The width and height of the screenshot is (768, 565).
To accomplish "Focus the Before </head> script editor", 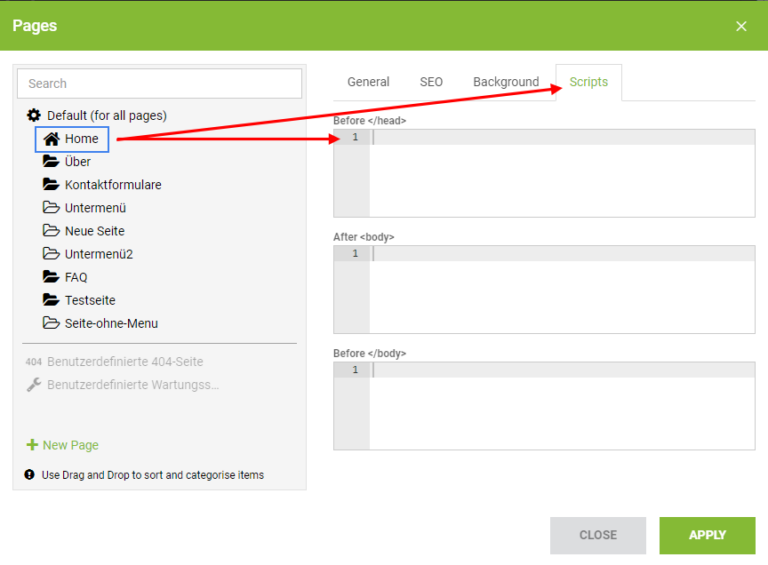I will [544, 173].
